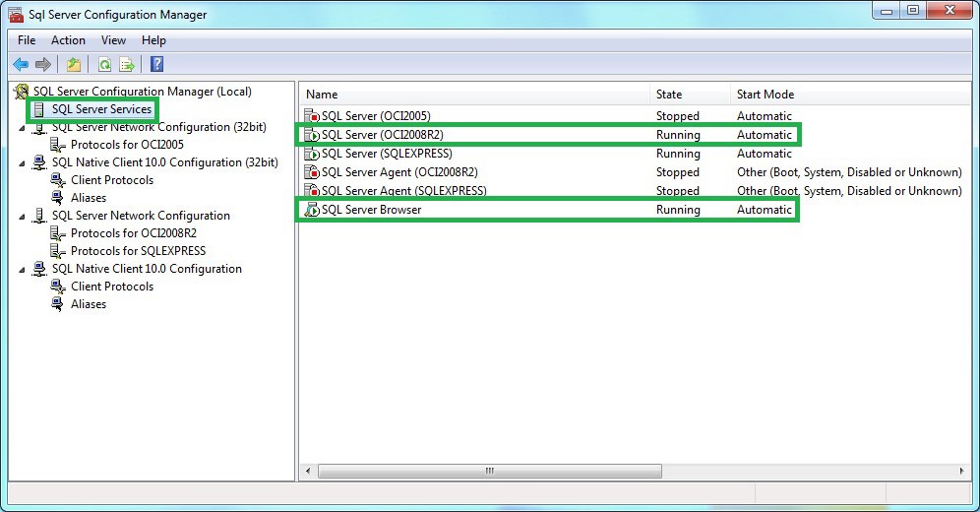Click the Refresh toolbar icon
980x512 pixels.
pos(105,64)
